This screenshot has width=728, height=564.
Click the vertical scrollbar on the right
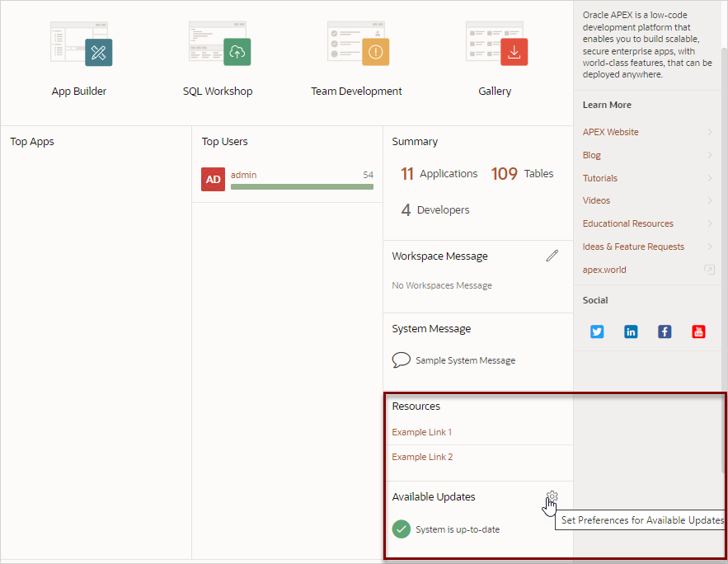coord(724,260)
